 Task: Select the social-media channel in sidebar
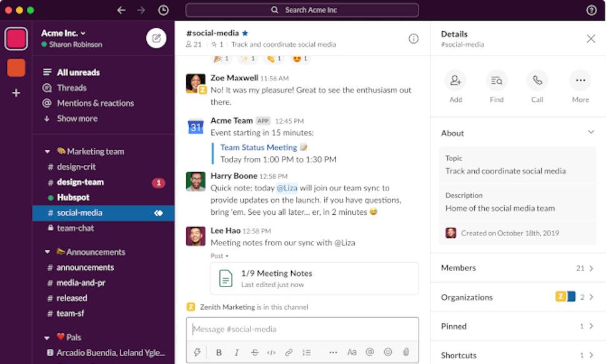103,213
